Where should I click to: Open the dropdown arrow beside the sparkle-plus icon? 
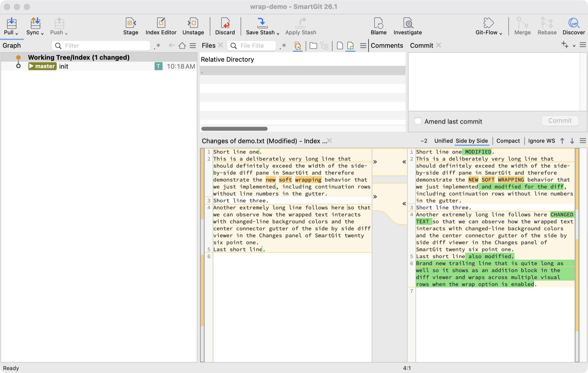(574, 46)
